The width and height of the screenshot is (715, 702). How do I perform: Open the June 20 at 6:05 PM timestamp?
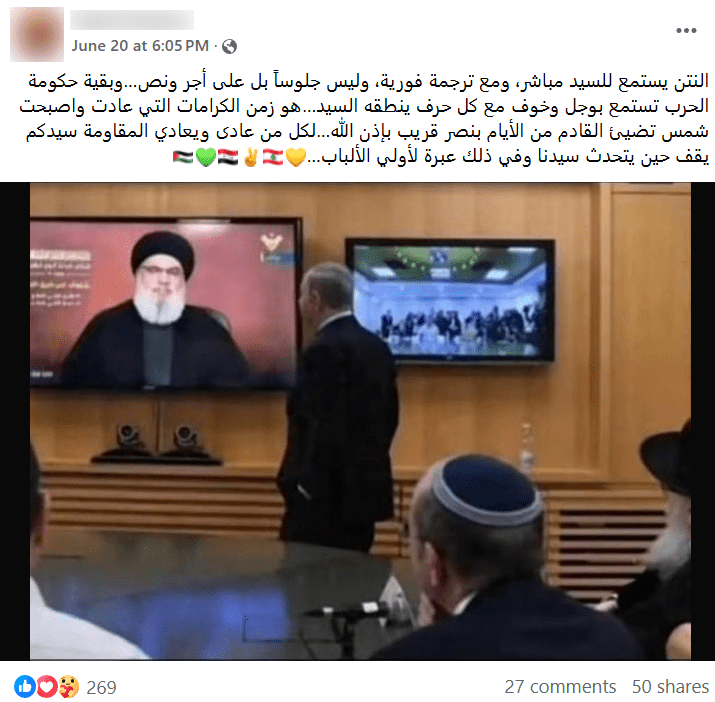[140, 46]
